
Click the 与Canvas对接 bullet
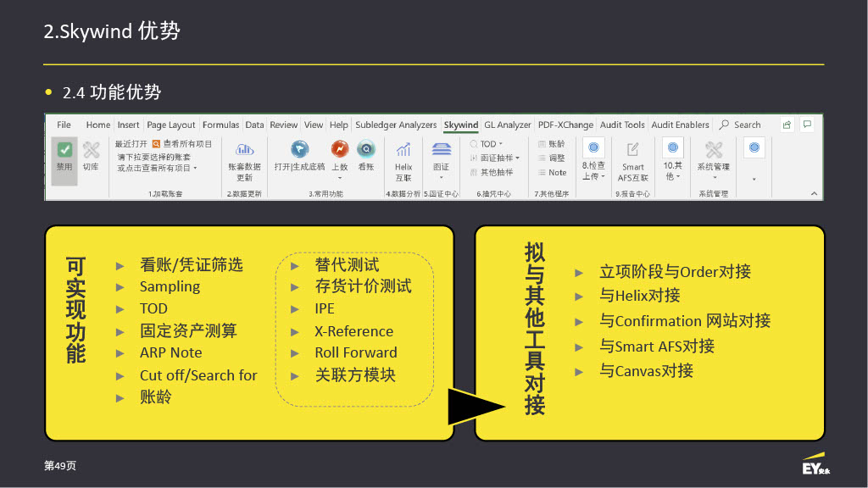647,371
